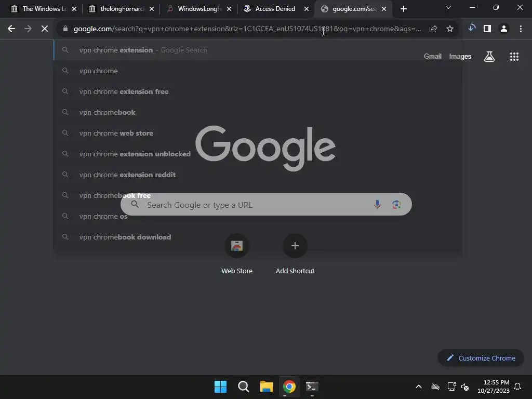Screen dimensions: 532x399
Task: Select suggestion vpn chrome extension Google Search
Action: pyautogui.click(x=258, y=50)
